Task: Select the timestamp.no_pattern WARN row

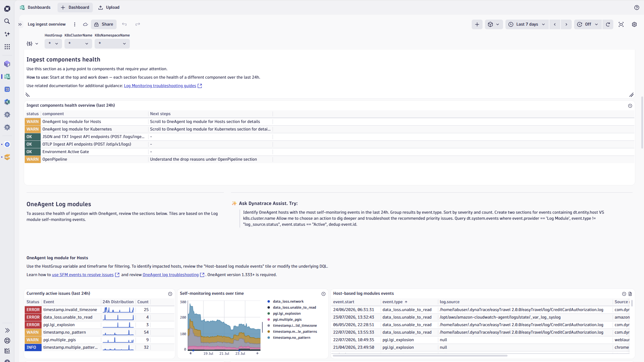Action: [99, 332]
